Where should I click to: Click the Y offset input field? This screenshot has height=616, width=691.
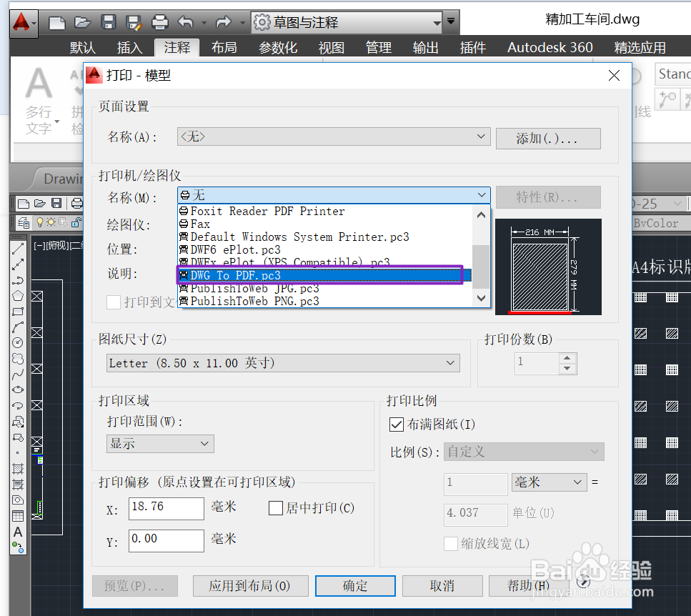coord(166,541)
